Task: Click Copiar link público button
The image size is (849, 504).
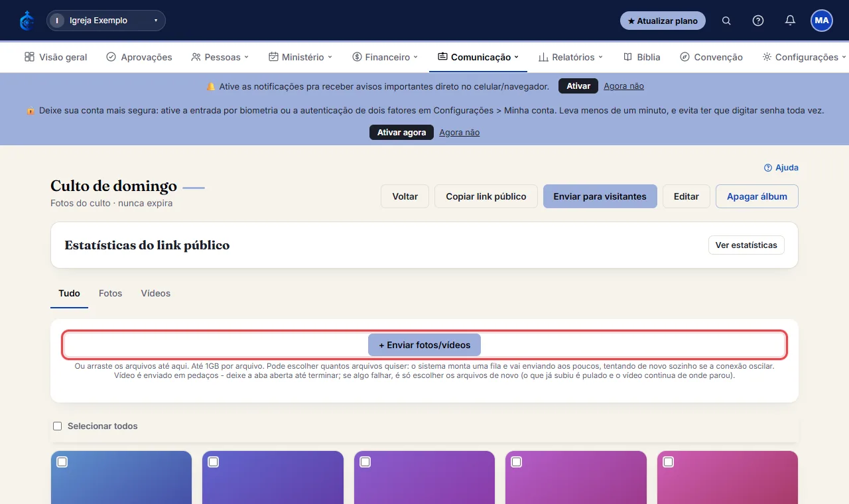Action: click(486, 196)
